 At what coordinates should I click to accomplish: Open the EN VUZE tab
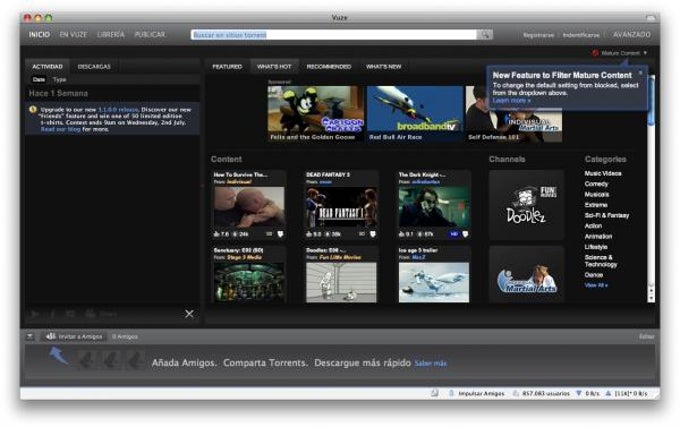point(73,35)
